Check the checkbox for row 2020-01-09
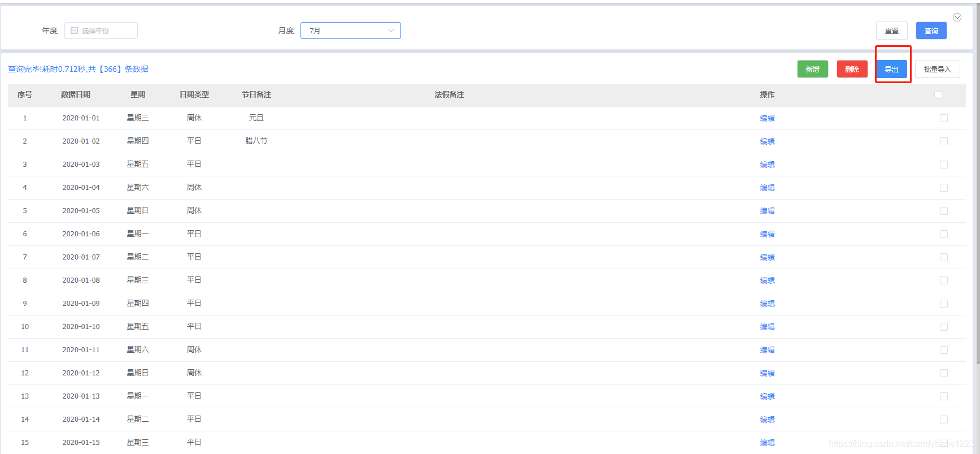 (x=943, y=304)
